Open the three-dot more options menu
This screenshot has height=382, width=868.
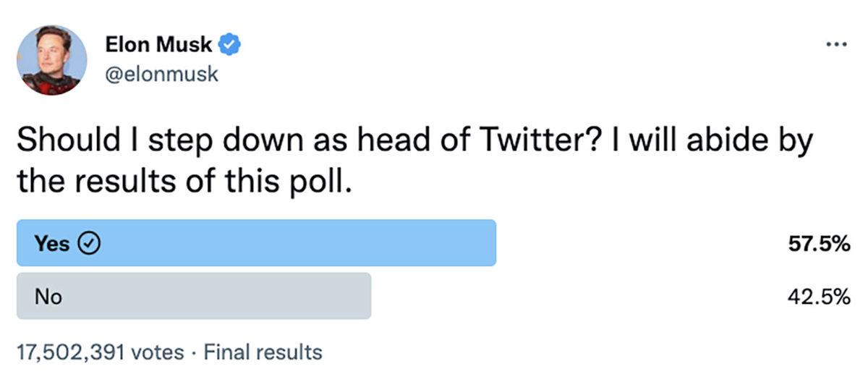coord(835,45)
